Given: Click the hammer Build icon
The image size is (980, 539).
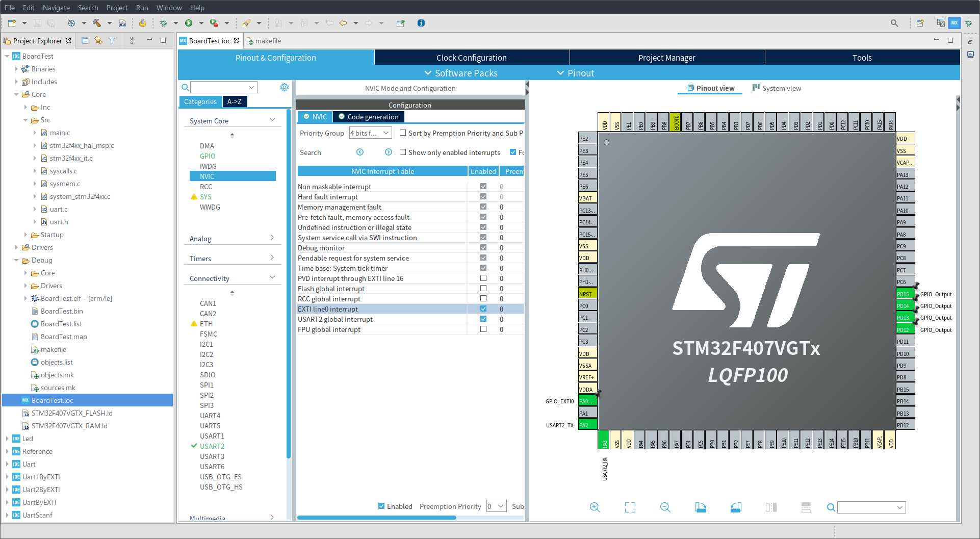Looking at the screenshot, I should (x=96, y=23).
